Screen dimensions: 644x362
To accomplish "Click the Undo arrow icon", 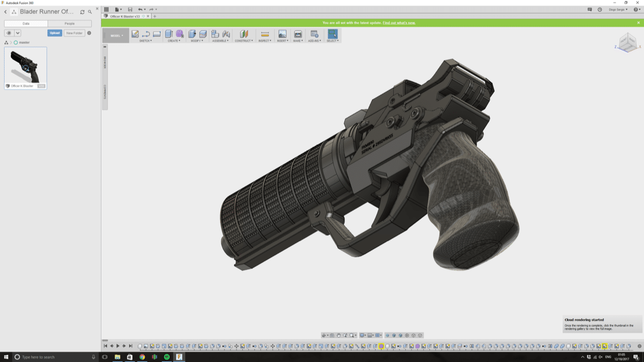I will coord(140,10).
